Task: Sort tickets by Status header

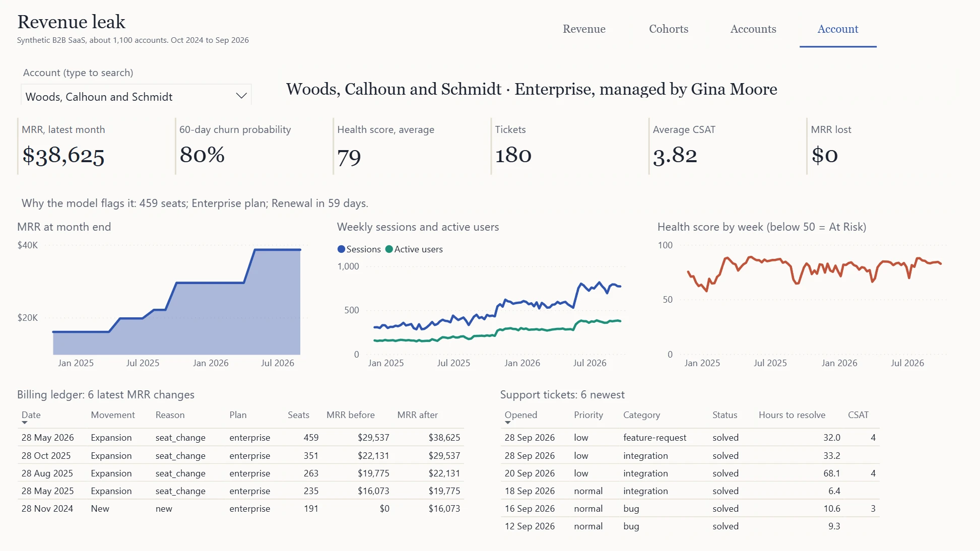Action: 725,415
